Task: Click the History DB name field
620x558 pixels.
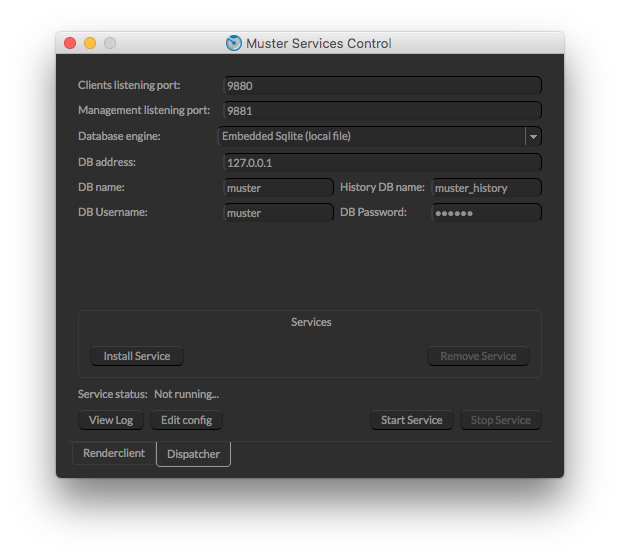Action: [486, 187]
